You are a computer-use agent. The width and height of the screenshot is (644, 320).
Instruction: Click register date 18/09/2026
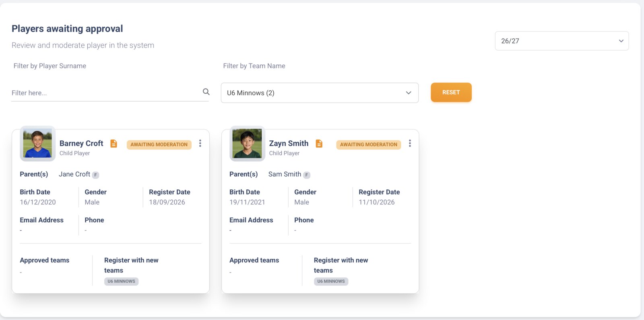tap(167, 202)
